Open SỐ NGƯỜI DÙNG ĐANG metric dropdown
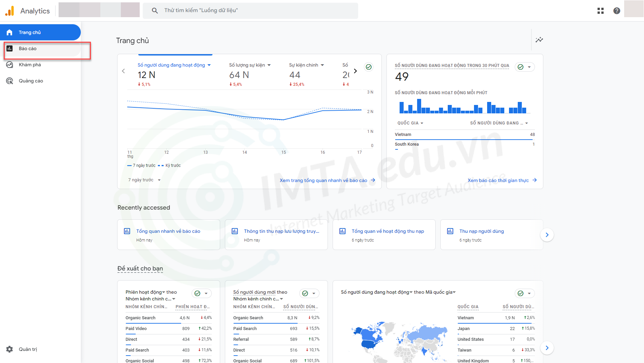644x363 pixels. click(x=499, y=123)
